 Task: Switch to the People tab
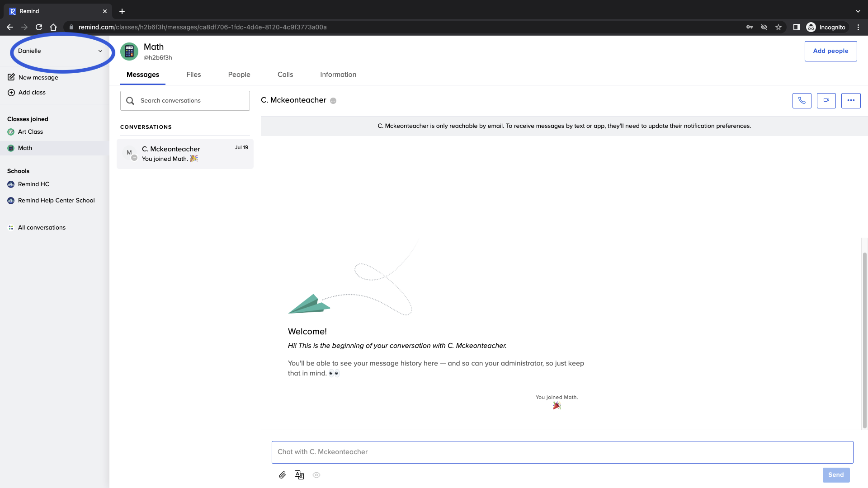[x=239, y=75]
